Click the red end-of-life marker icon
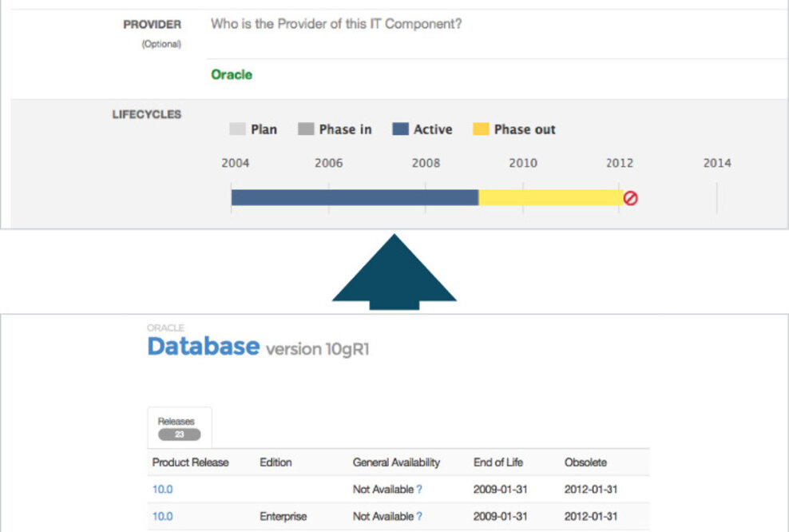789x532 pixels. coord(630,198)
